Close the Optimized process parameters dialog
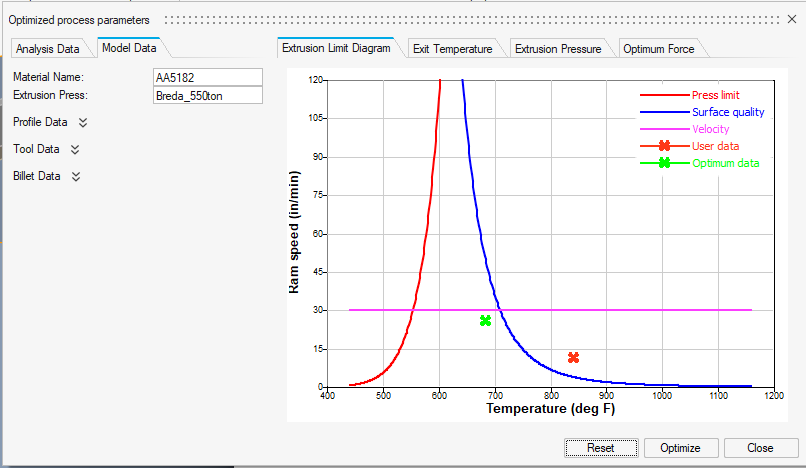The width and height of the screenshot is (806, 468). click(x=792, y=20)
